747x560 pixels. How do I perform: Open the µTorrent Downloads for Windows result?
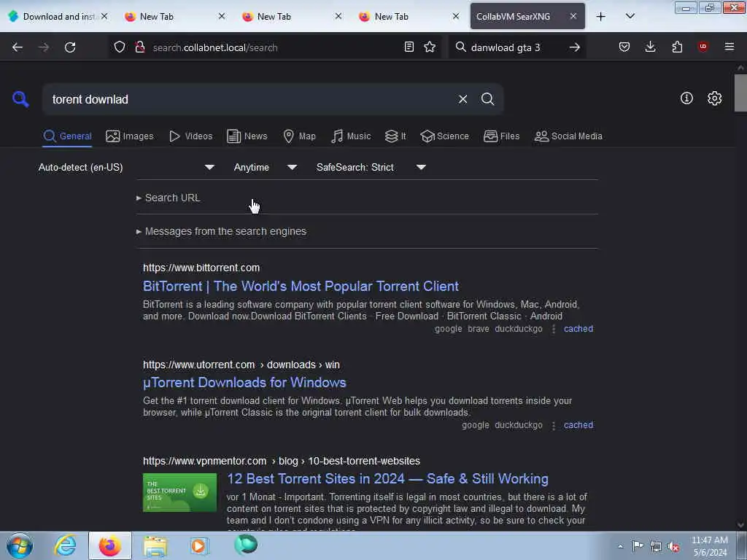click(244, 382)
